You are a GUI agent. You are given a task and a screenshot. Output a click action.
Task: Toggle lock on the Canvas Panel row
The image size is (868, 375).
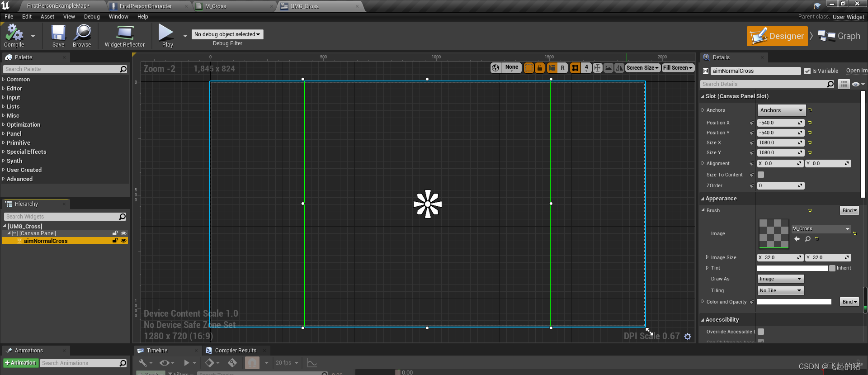[x=115, y=233]
